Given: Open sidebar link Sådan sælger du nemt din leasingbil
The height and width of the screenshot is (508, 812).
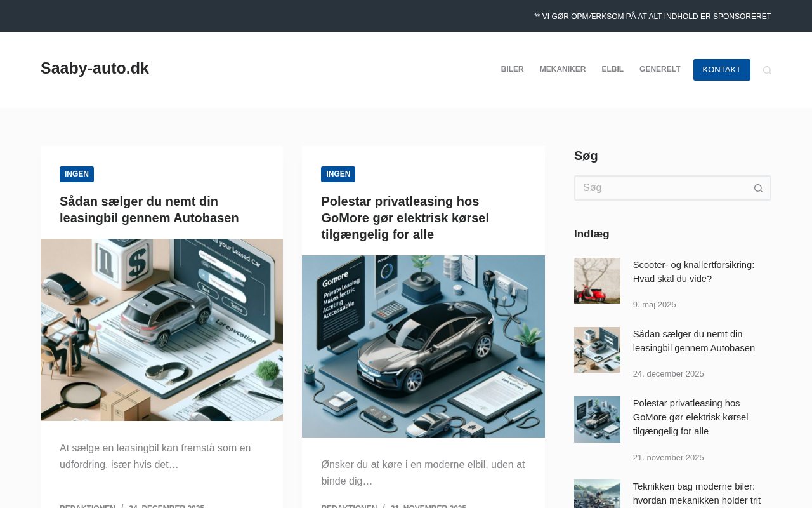Looking at the screenshot, I should tap(694, 341).
